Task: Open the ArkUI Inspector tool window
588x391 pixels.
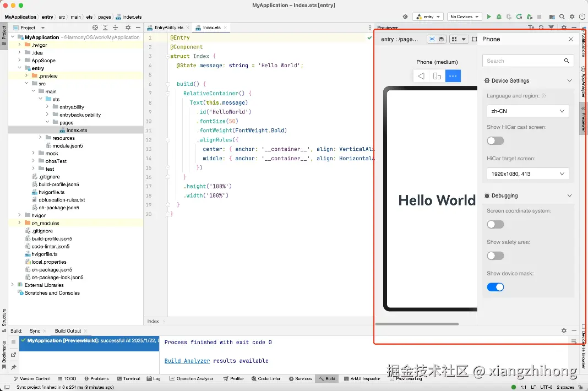Action: pos(362,379)
